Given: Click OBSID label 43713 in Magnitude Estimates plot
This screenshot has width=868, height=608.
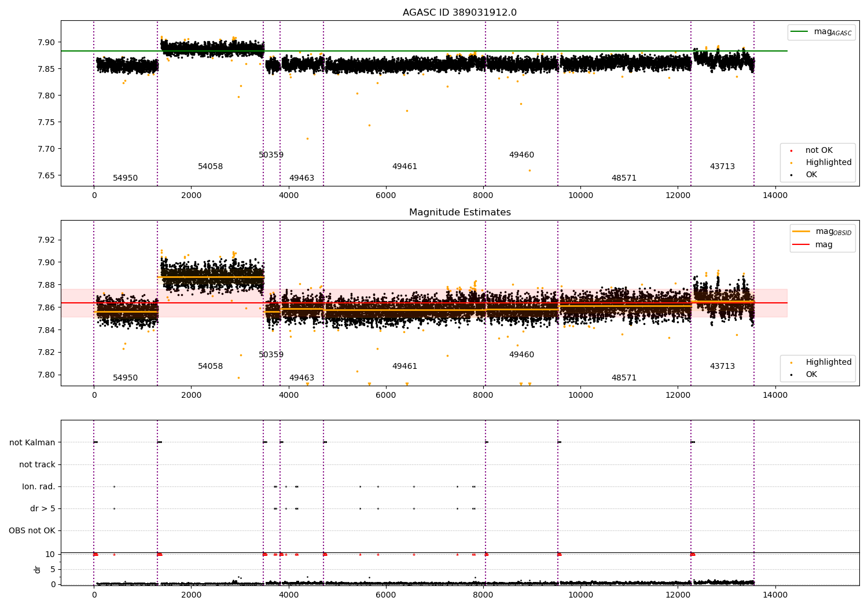Looking at the screenshot, I should pos(723,367).
